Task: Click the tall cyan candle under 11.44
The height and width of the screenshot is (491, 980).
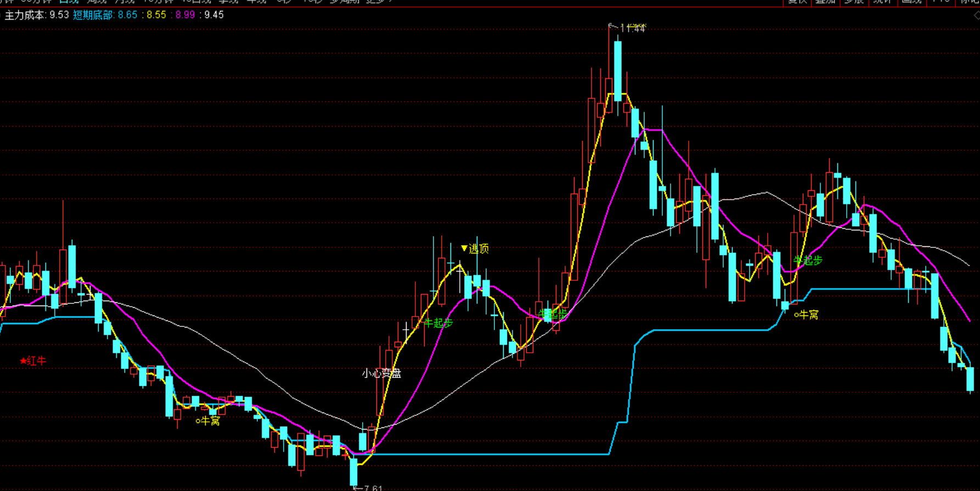Action: click(618, 71)
